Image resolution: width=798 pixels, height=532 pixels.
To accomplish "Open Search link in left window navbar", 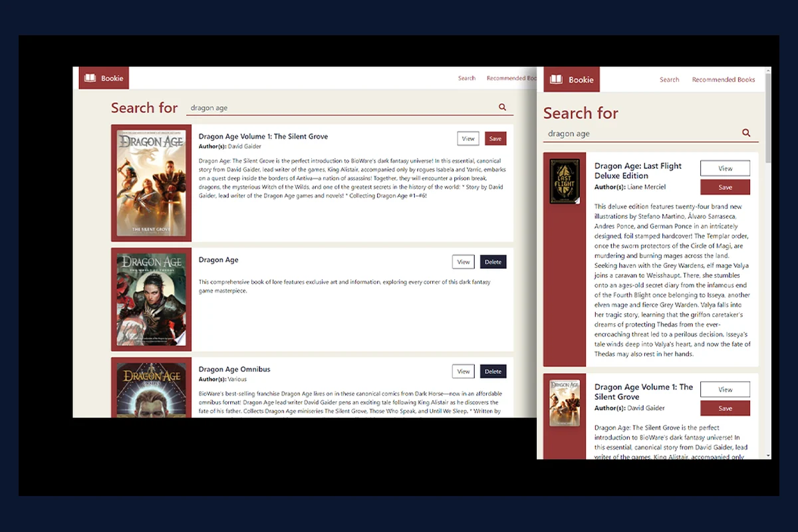I will pos(467,78).
